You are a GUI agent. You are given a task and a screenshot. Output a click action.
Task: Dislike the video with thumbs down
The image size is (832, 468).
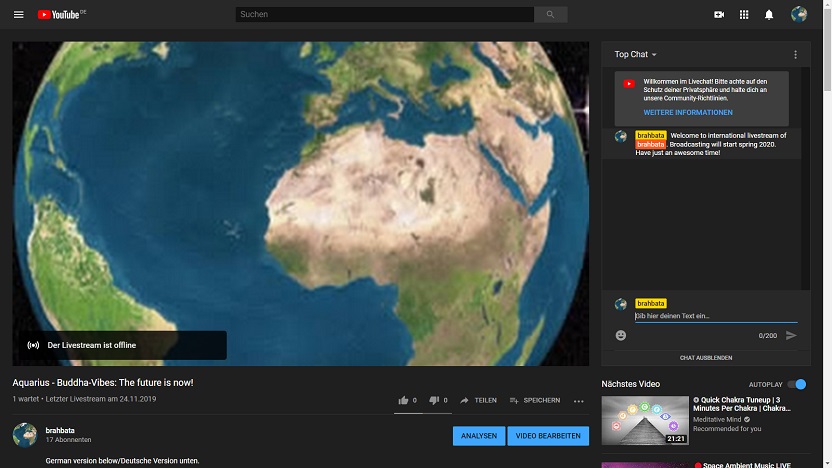tap(434, 400)
